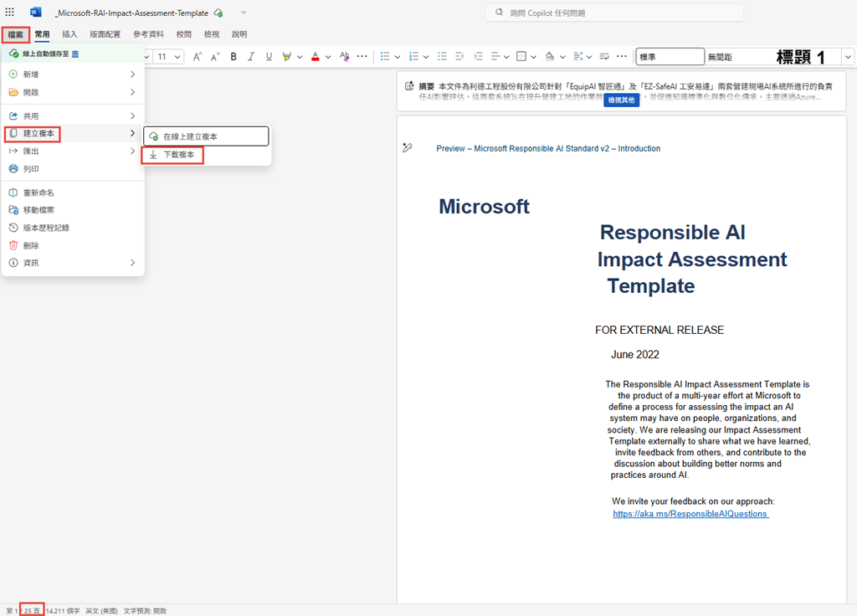Choose 重新命名 in the file menu
The width and height of the screenshot is (857, 616).
pyautogui.click(x=73, y=192)
